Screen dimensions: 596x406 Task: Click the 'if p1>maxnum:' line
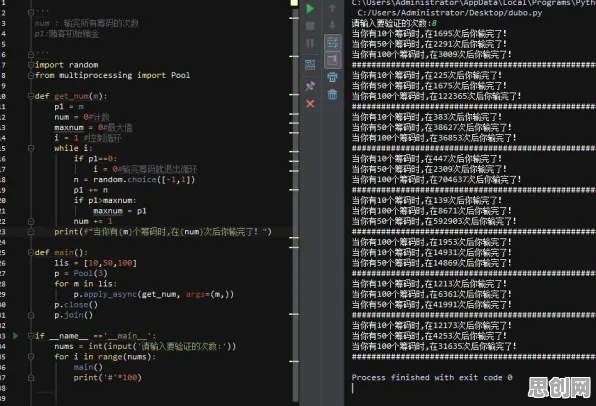(x=105, y=200)
